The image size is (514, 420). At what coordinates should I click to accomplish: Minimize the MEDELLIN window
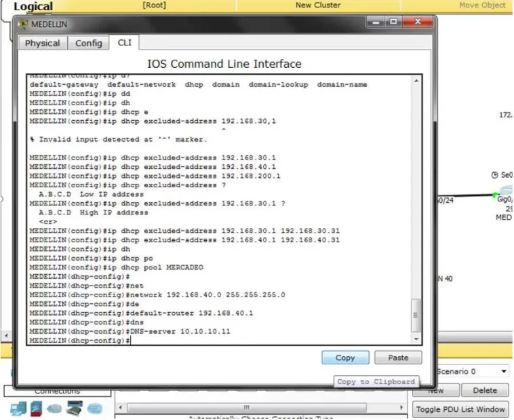[x=376, y=22]
